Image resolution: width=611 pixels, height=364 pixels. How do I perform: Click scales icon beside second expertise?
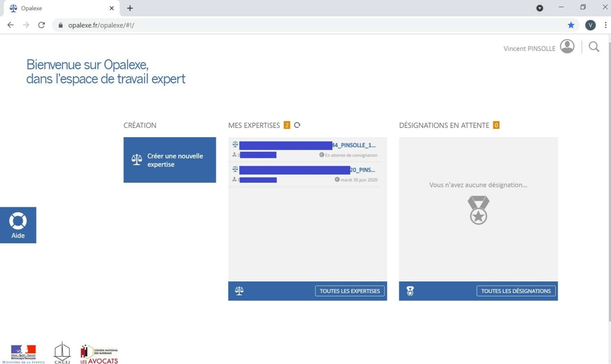click(235, 169)
